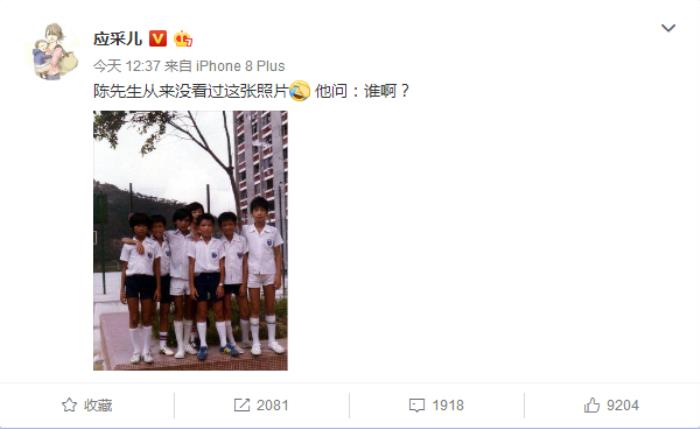
Task: Click the iPhone 8 Plus source link
Action: 240,66
